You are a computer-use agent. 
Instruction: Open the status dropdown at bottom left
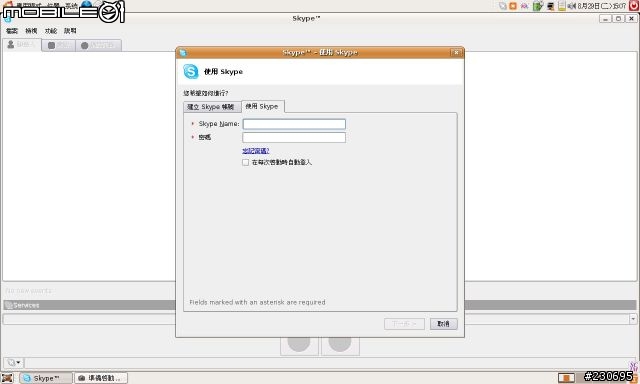pos(14,362)
